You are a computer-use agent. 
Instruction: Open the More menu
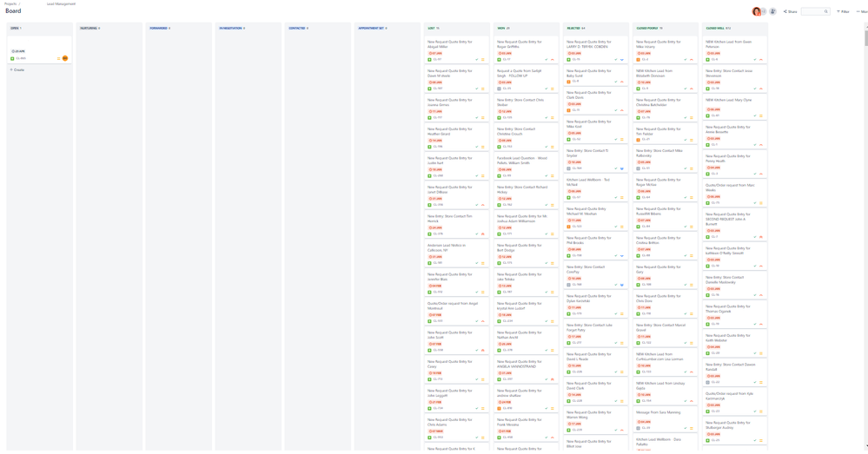(x=862, y=11)
